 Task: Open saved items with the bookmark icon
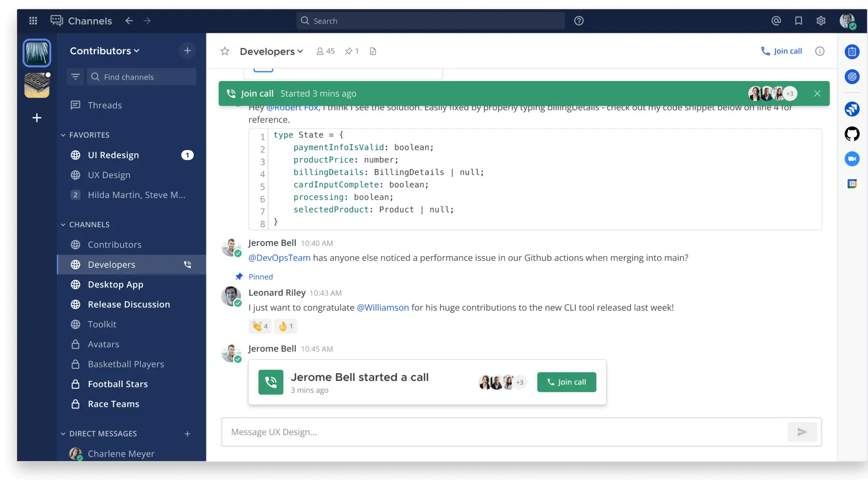pyautogui.click(x=798, y=20)
